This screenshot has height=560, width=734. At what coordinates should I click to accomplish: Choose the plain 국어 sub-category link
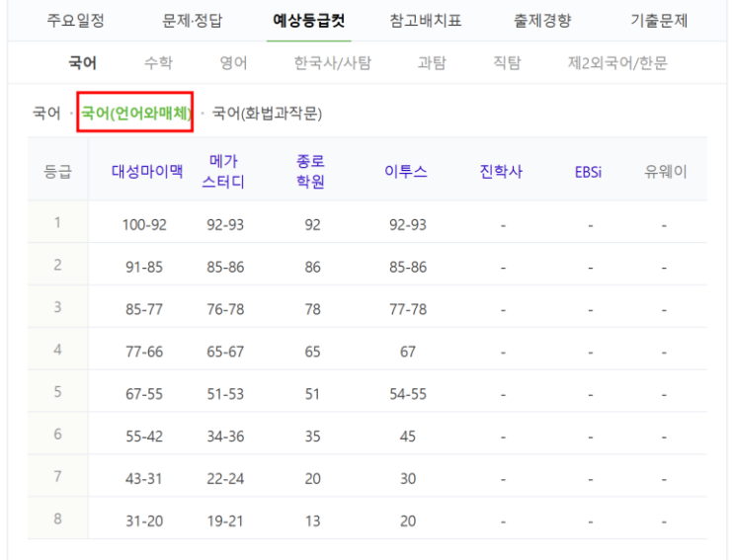(x=46, y=114)
